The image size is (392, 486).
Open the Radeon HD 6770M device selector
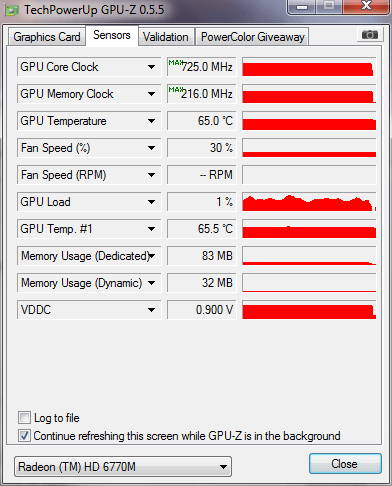point(123,467)
